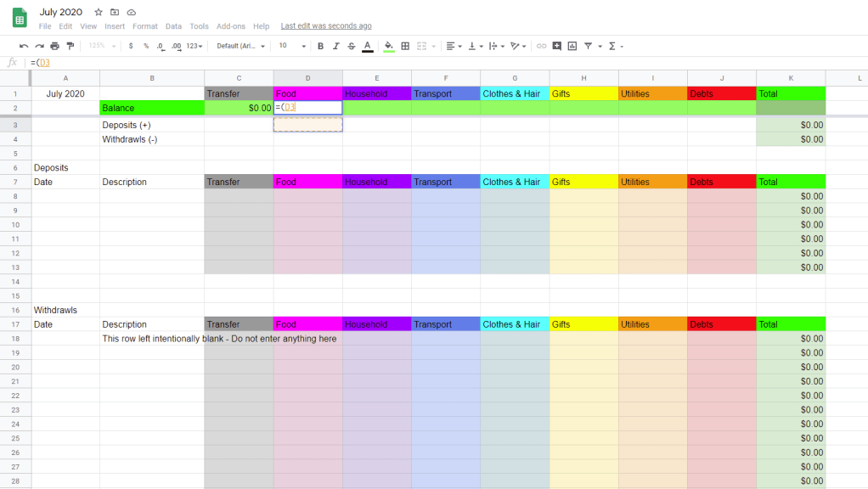Open the font family dropdown
The height and width of the screenshot is (489, 868).
240,46
